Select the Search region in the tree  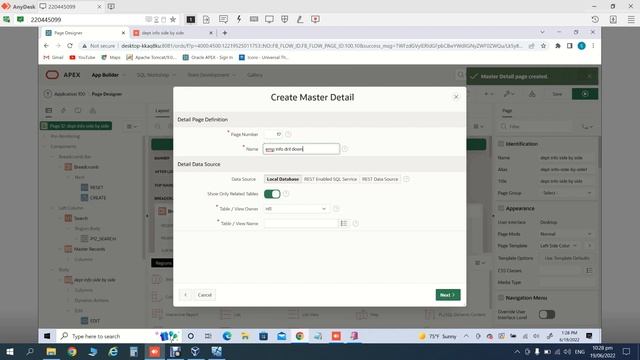pyautogui.click(x=81, y=218)
